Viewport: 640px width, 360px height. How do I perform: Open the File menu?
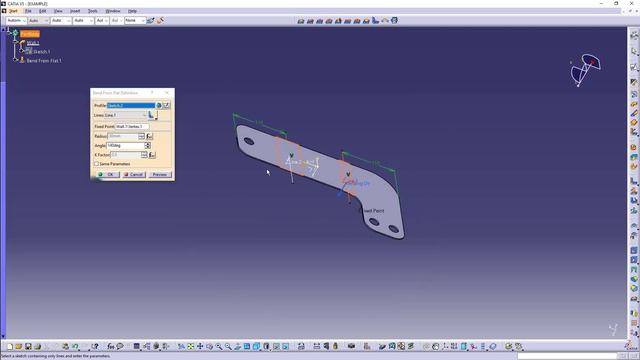pos(28,11)
